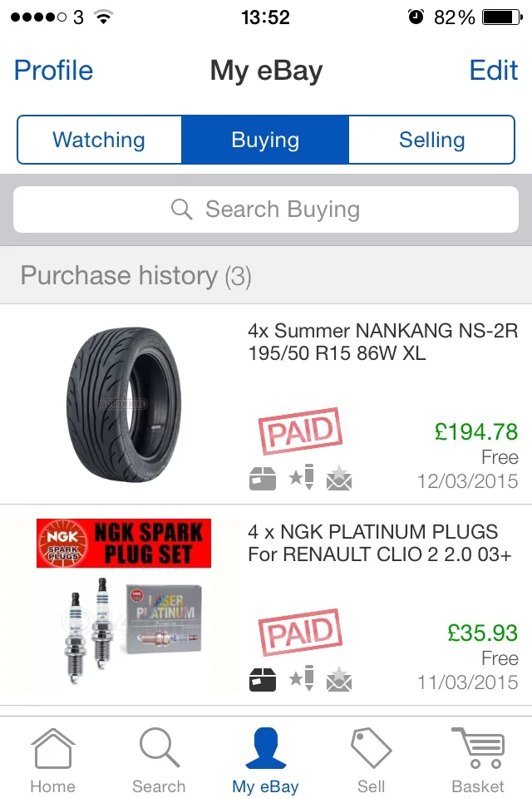The height and width of the screenshot is (798, 532).
Task: Tap feedback star icon on Nankang tyres order
Action: pos(302,477)
